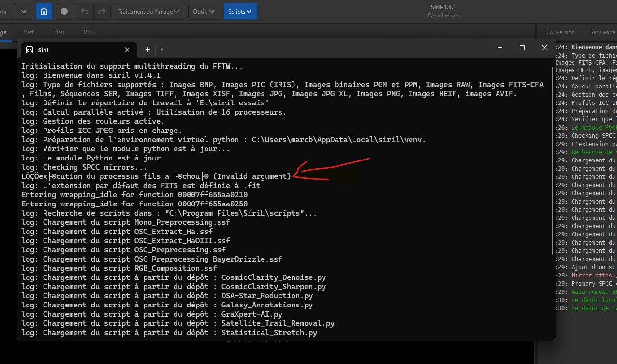The height and width of the screenshot is (364, 617).
Task: Switch to the Bleu channel tab
Action: coord(59,32)
